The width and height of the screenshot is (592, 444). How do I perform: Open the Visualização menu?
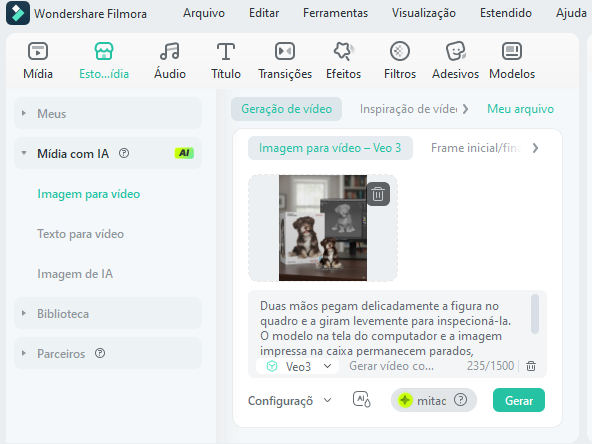point(424,13)
